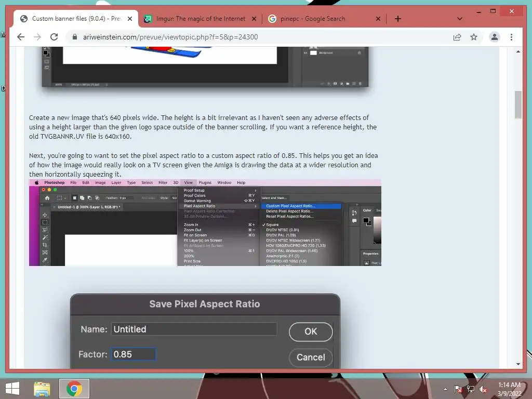
Task: Click the Name field showing Untitled
Action: 194,329
